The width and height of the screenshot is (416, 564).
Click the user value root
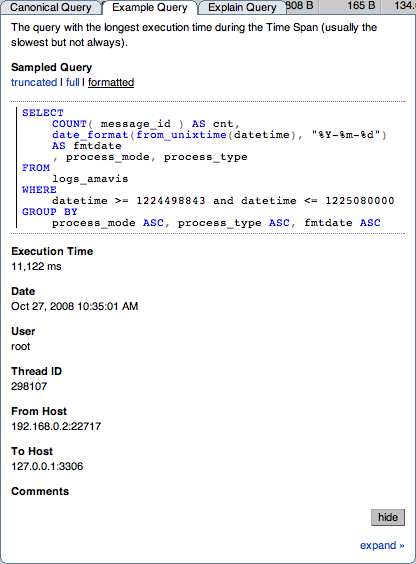20,346
